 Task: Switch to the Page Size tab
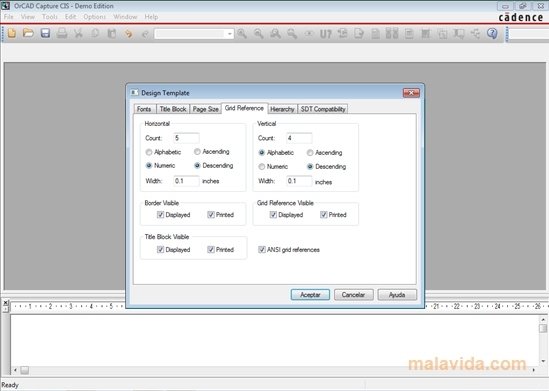pyautogui.click(x=206, y=109)
